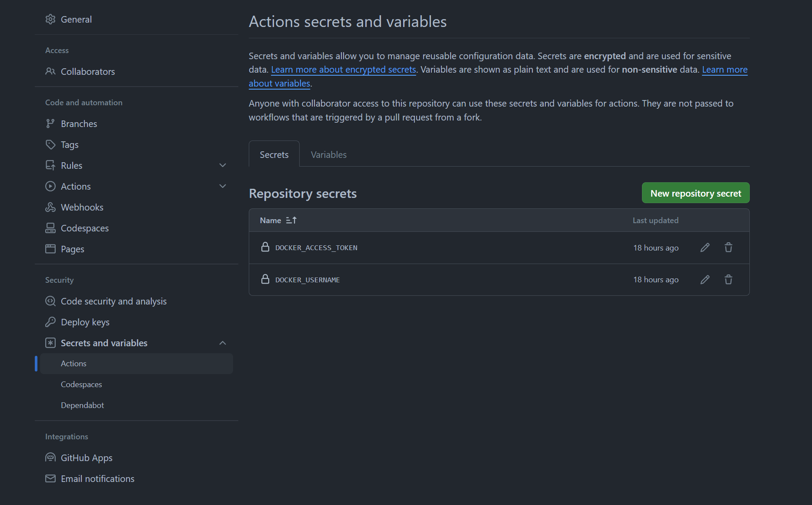The height and width of the screenshot is (505, 812).
Task: Open Email notifications settings
Action: pos(97,478)
